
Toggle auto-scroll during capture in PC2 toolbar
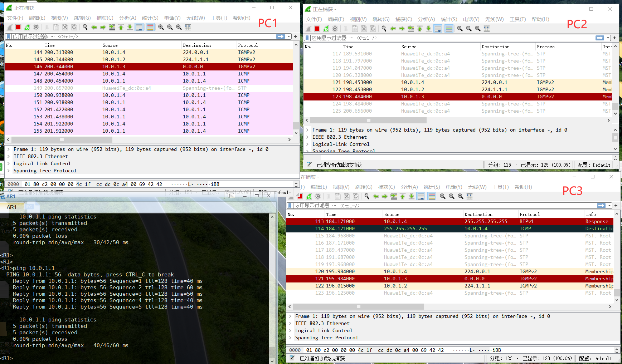[438, 29]
